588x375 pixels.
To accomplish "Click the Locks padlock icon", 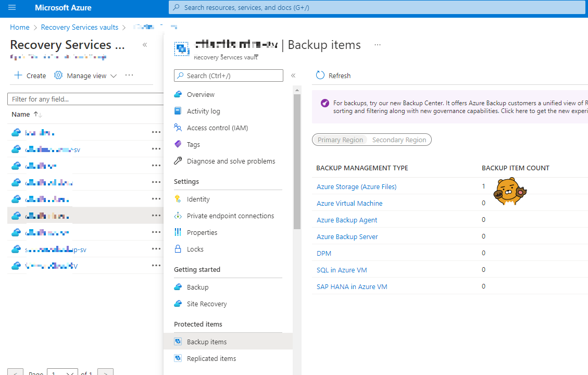I will 178,249.
